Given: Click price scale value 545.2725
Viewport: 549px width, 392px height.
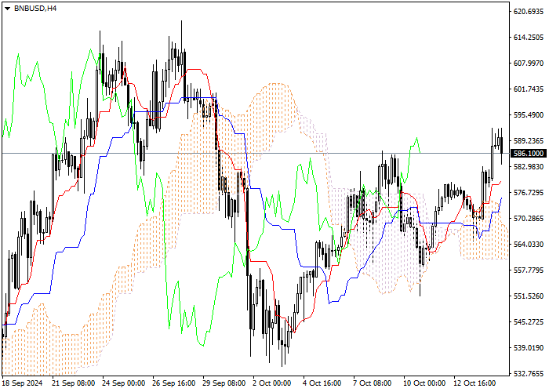Looking at the screenshot, I should 528,322.
